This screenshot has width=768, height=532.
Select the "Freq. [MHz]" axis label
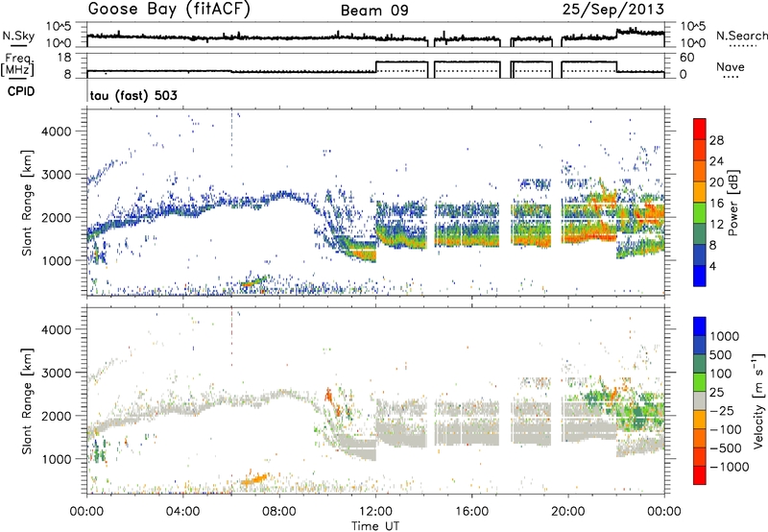click(17, 65)
